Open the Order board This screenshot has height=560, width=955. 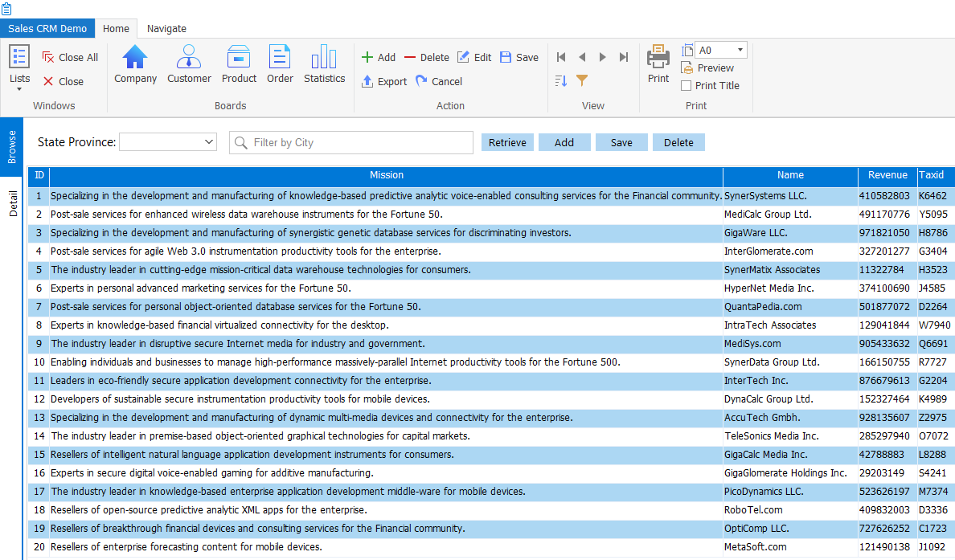click(280, 64)
